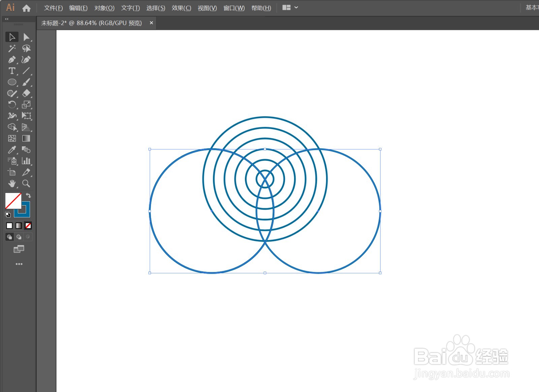Viewport: 539px width, 392px height.
Task: Open the 文字(T) menu
Action: pyautogui.click(x=130, y=8)
